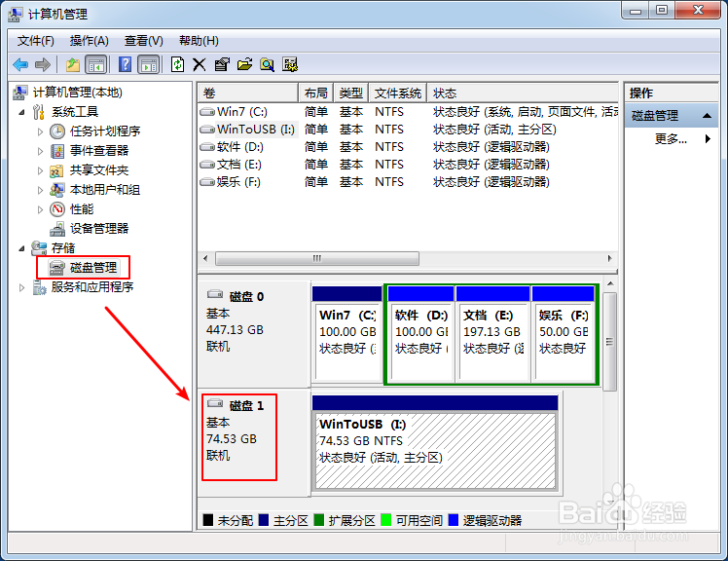
Task: Click the Up one level folder icon
Action: point(72,64)
